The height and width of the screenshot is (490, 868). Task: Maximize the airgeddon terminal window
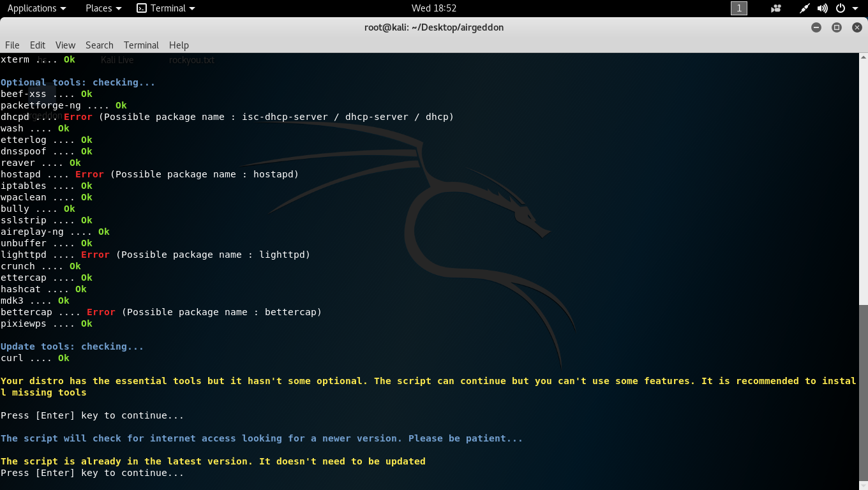click(x=837, y=27)
